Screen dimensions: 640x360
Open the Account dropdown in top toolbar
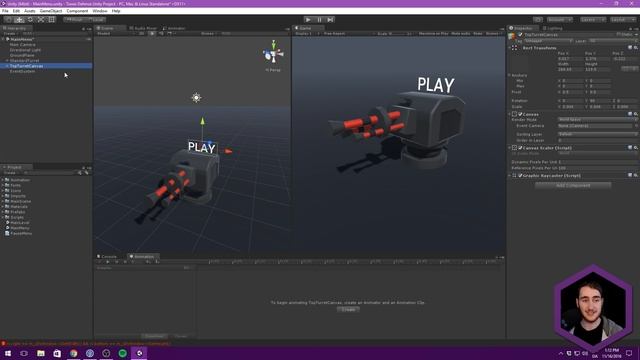click(560, 20)
